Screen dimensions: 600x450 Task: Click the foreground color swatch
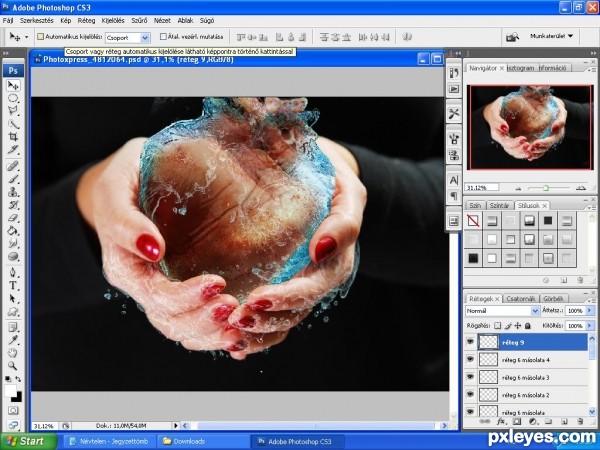click(10, 391)
